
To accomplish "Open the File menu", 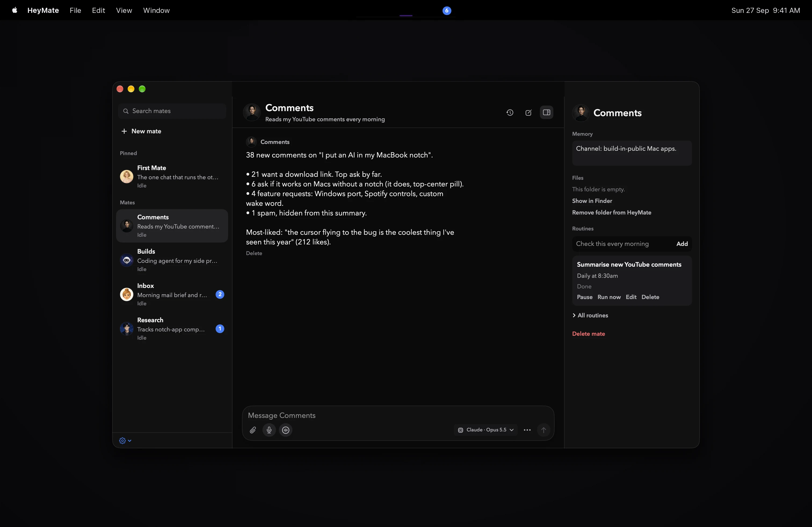I will tap(75, 10).
